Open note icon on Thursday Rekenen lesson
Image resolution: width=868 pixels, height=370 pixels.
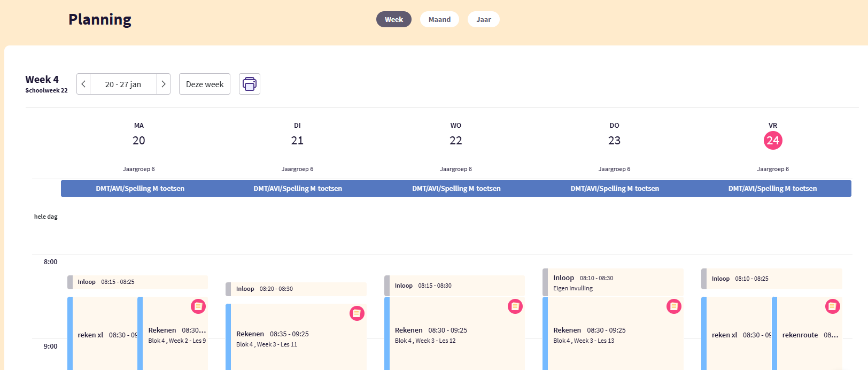[674, 306]
